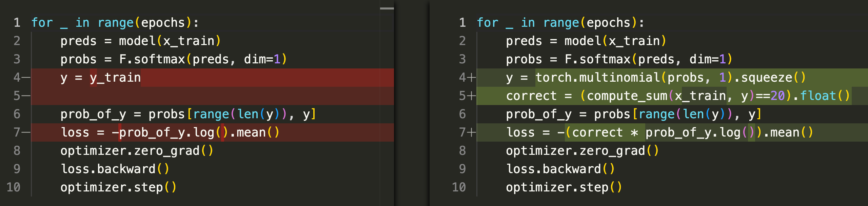Click F.softmax in the left pane
This screenshot has height=206, width=868.
tap(152, 59)
